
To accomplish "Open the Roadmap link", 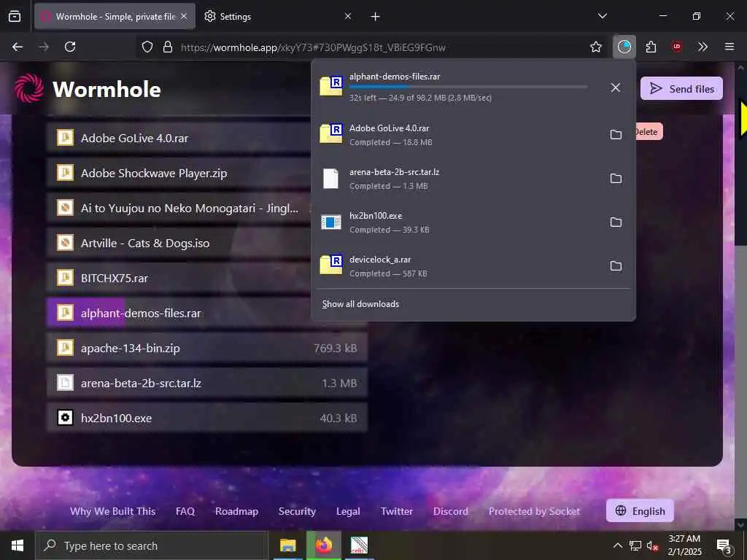I will click(237, 511).
